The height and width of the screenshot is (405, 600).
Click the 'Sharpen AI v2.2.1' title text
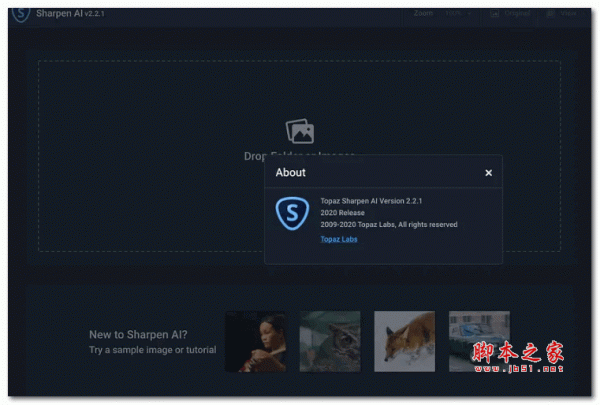coord(70,13)
